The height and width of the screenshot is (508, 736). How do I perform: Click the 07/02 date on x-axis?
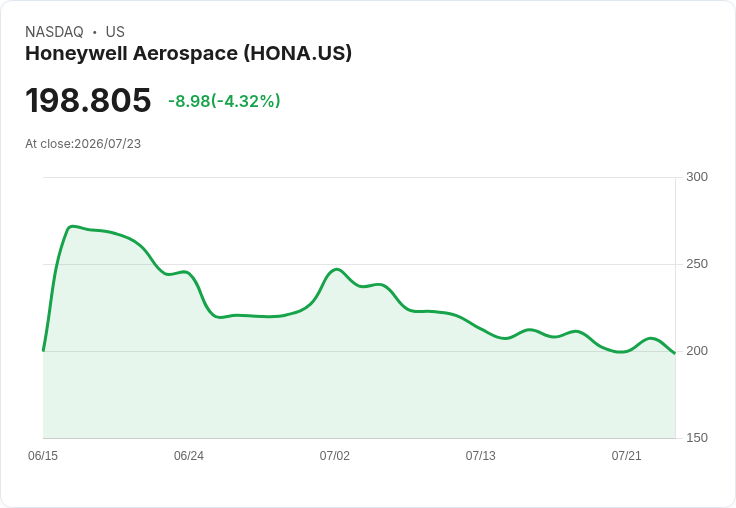coord(335,456)
